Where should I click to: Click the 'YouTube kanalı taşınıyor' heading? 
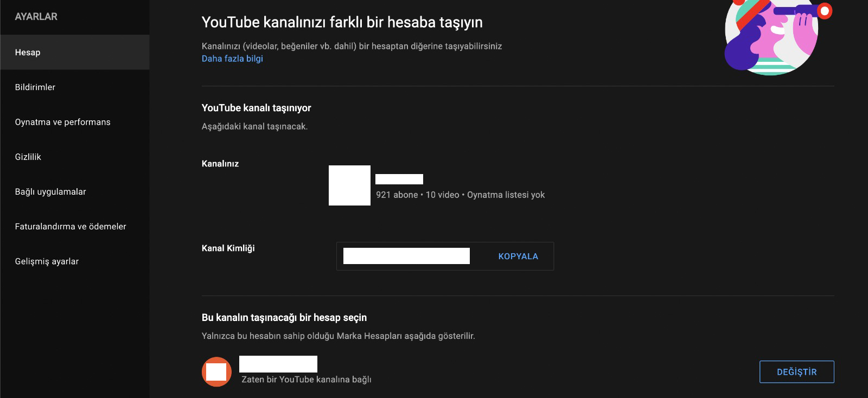(x=257, y=108)
